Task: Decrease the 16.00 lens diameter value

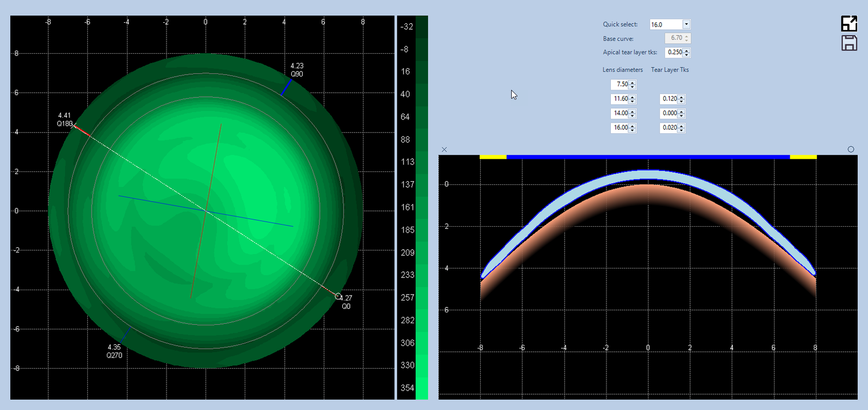Action: (x=633, y=130)
